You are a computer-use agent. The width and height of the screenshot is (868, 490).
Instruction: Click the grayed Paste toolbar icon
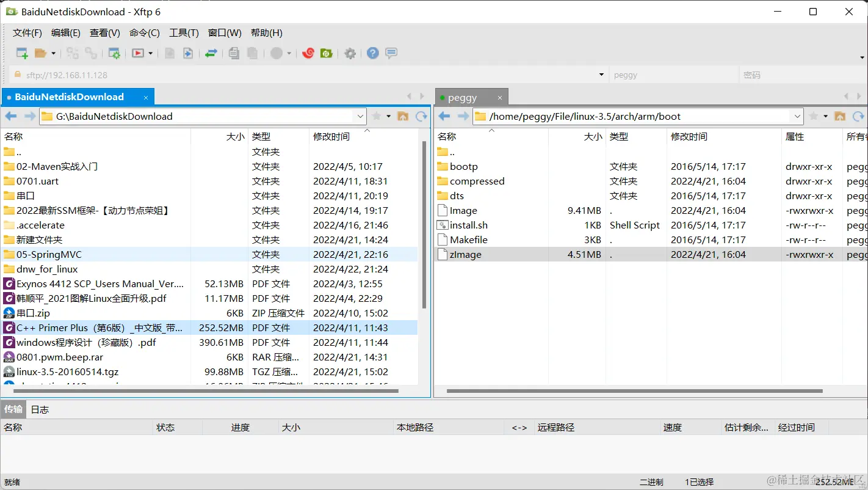[252, 53]
